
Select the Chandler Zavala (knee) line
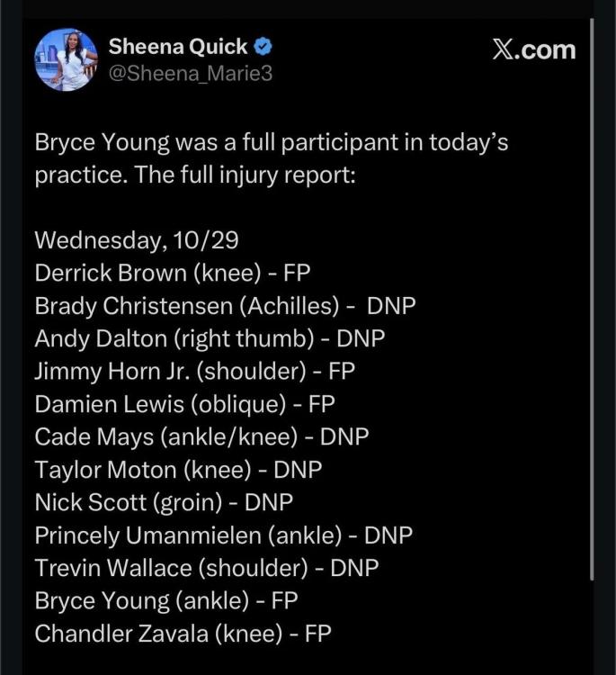point(183,633)
